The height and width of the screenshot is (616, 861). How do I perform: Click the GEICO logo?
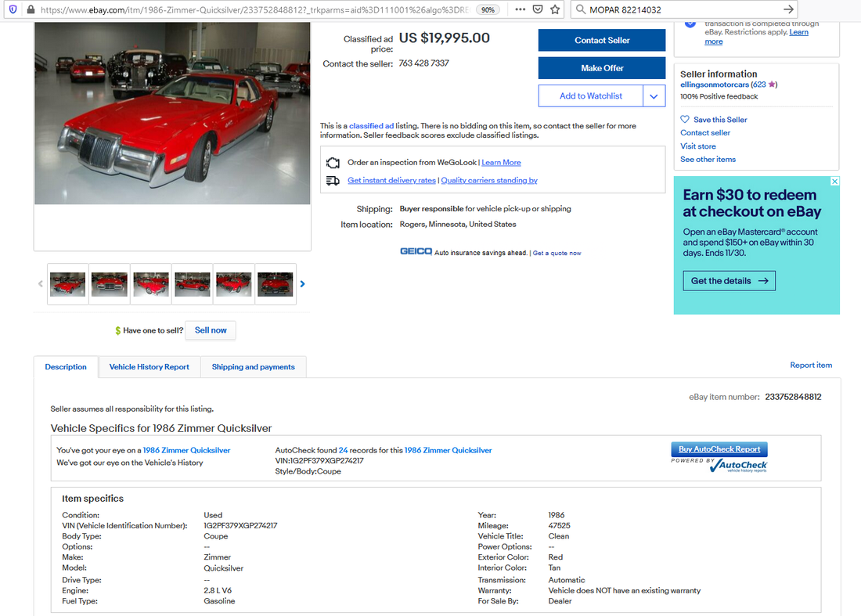tap(416, 251)
